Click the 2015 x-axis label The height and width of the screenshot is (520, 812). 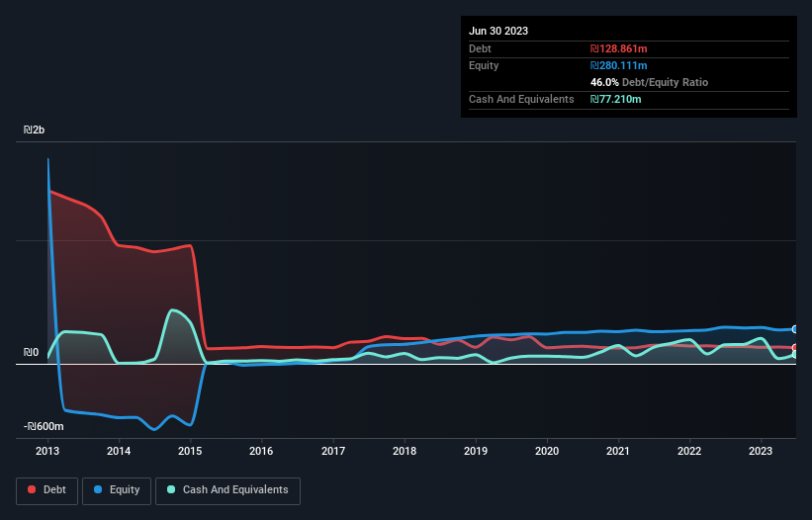coord(190,451)
